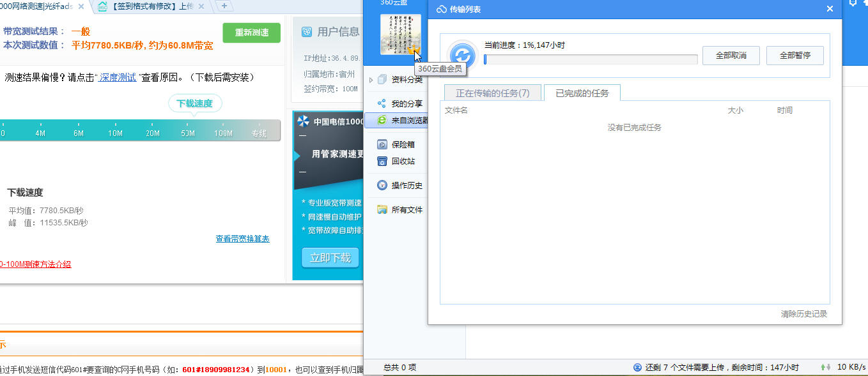Open 保险箱 in the sidebar

[403, 144]
